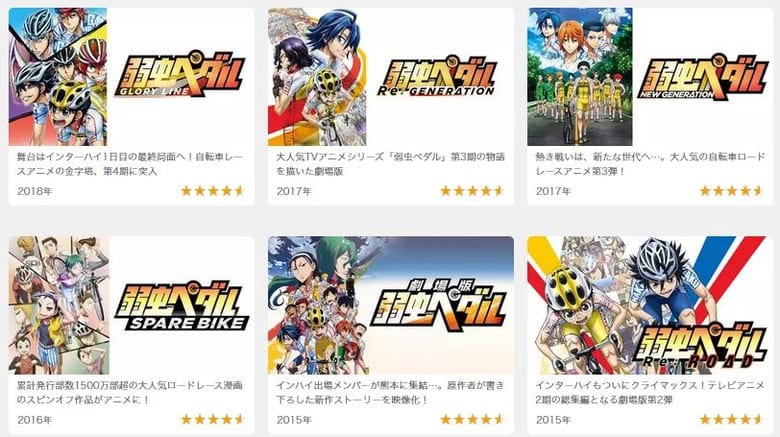Open description starting 累計発行部数1500万部超
The height and width of the screenshot is (437, 780).
click(x=130, y=392)
